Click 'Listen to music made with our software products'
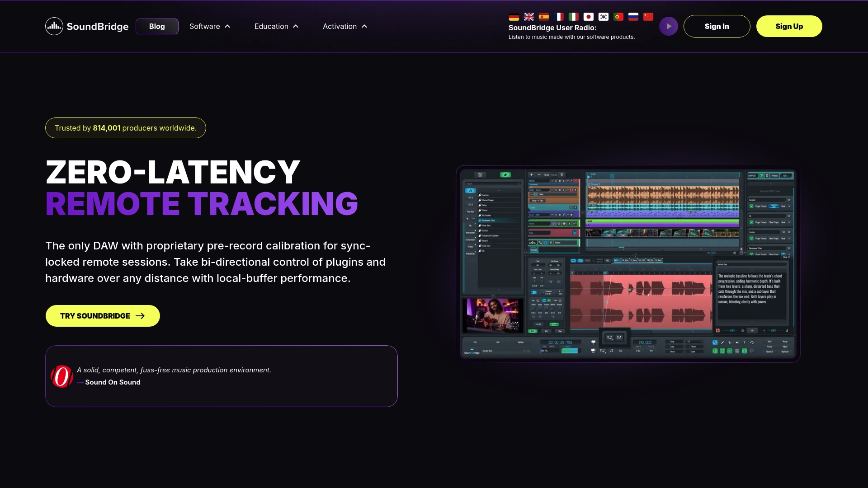The height and width of the screenshot is (488, 868). (x=571, y=37)
